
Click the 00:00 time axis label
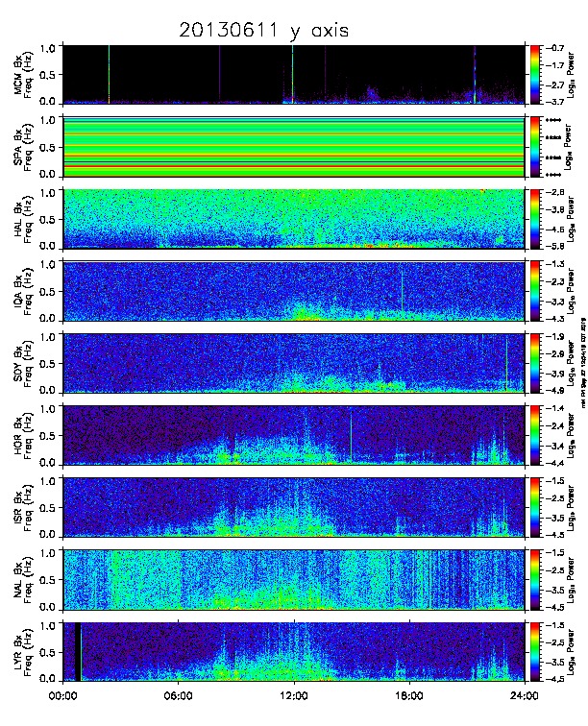pyautogui.click(x=62, y=696)
